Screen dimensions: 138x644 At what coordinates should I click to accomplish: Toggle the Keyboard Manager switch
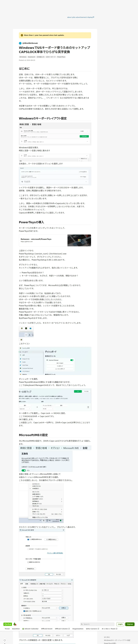(72, 360)
